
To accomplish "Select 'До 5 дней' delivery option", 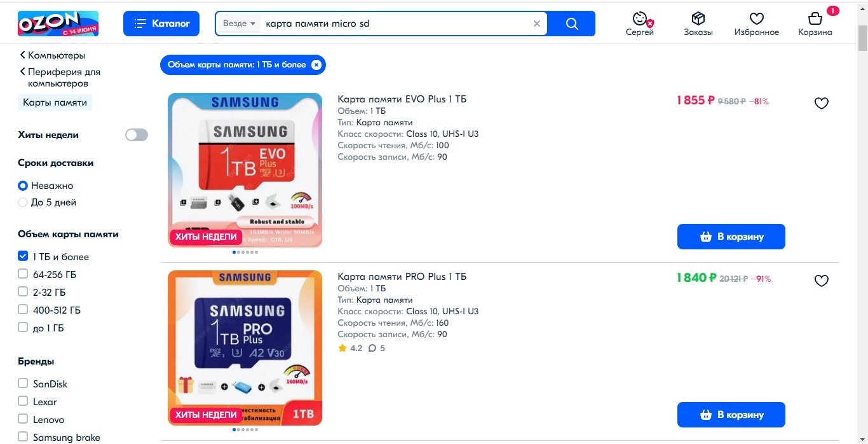I will tap(23, 202).
